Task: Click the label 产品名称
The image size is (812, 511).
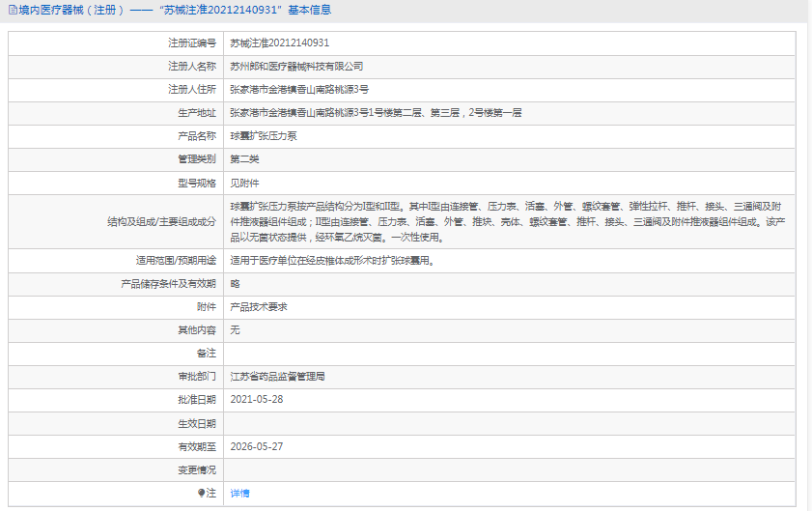Action: tap(197, 136)
